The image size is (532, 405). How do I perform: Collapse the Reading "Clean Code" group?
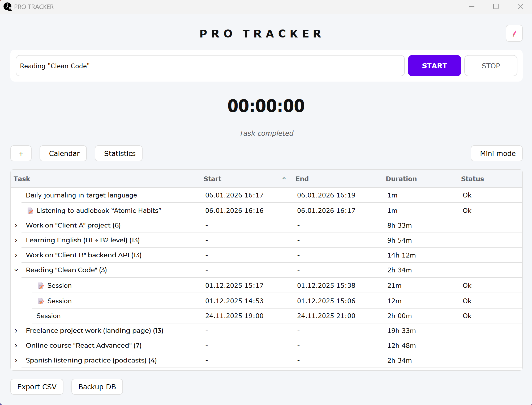[16, 270]
